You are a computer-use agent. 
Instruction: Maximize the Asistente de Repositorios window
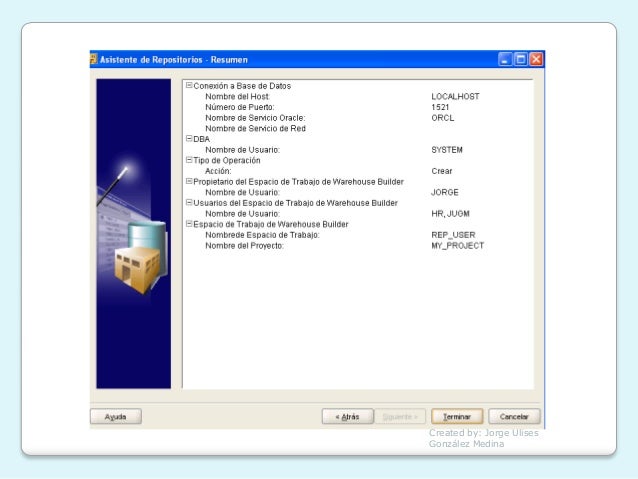520,59
